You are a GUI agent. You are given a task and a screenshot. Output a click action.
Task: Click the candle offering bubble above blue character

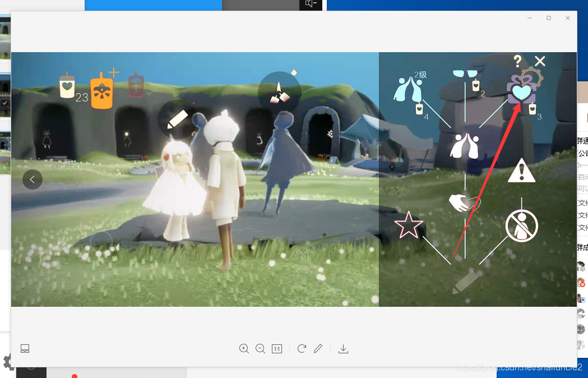tap(279, 93)
